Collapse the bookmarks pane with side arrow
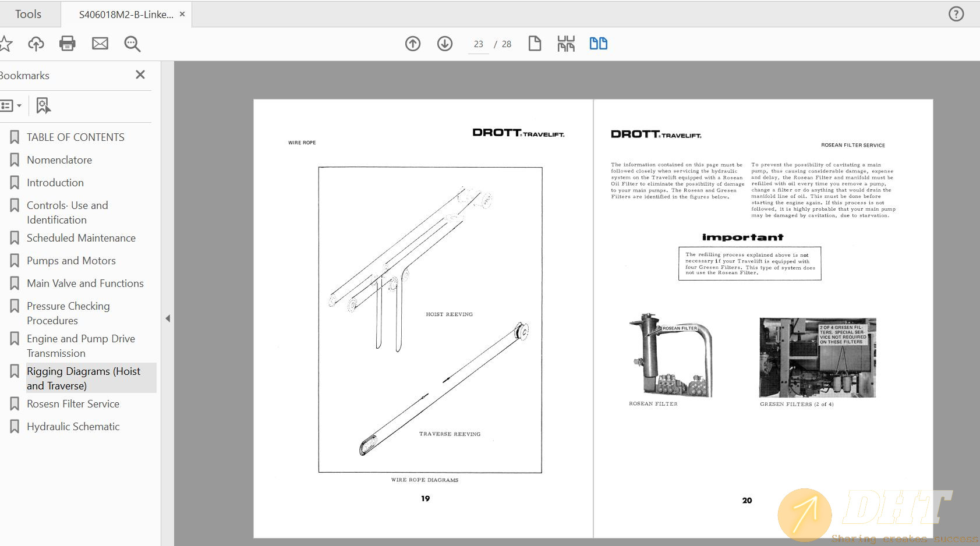 (x=168, y=318)
